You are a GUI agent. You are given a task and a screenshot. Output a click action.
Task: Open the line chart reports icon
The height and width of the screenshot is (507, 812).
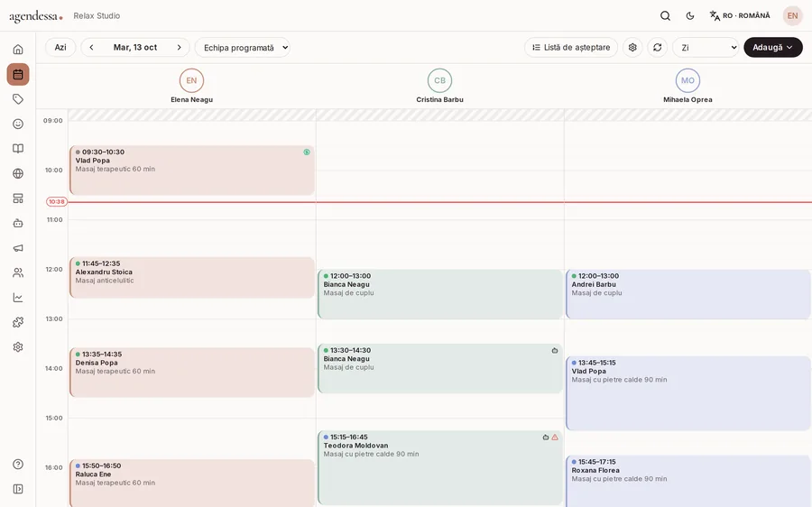click(18, 298)
